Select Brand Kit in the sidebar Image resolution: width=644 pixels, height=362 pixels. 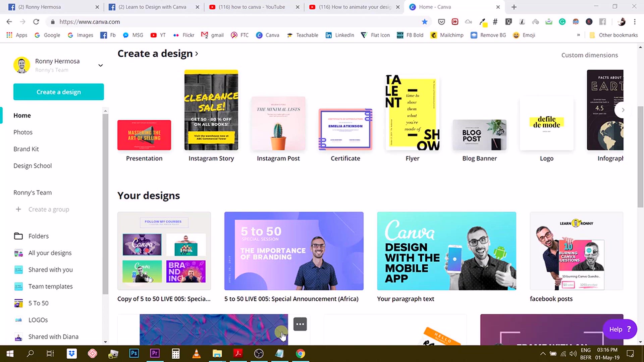click(26, 149)
